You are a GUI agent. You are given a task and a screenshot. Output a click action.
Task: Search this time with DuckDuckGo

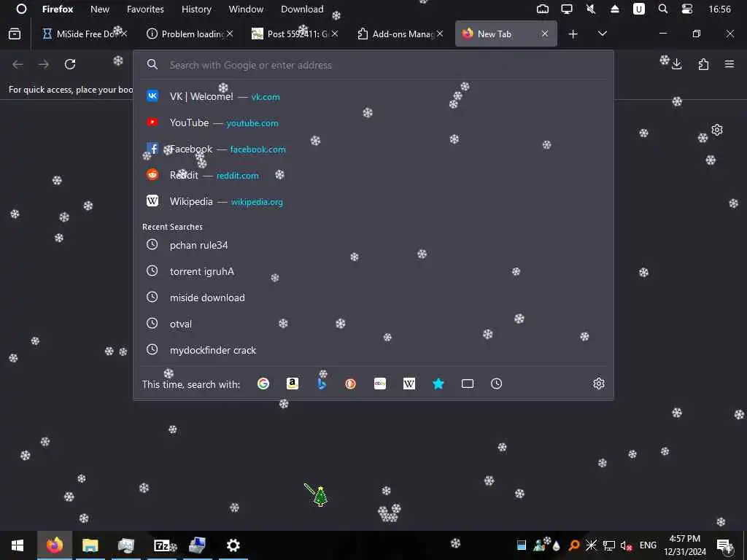[x=351, y=384]
